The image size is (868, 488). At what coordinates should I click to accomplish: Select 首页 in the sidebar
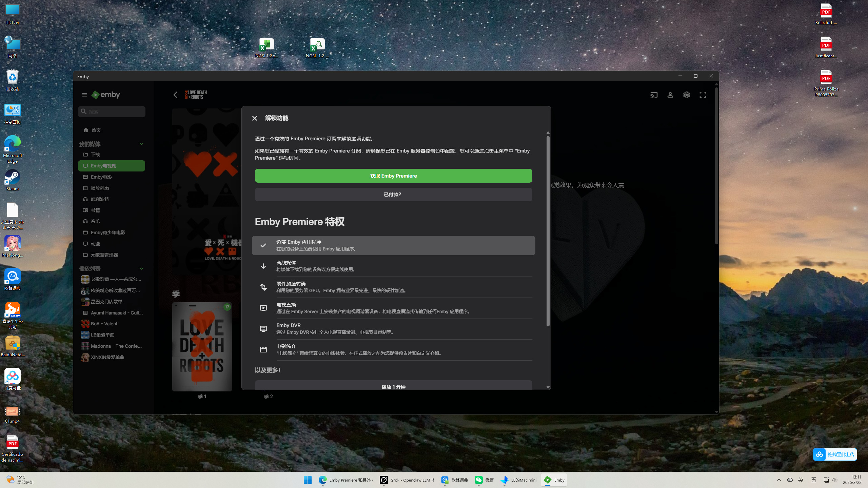tap(96, 130)
